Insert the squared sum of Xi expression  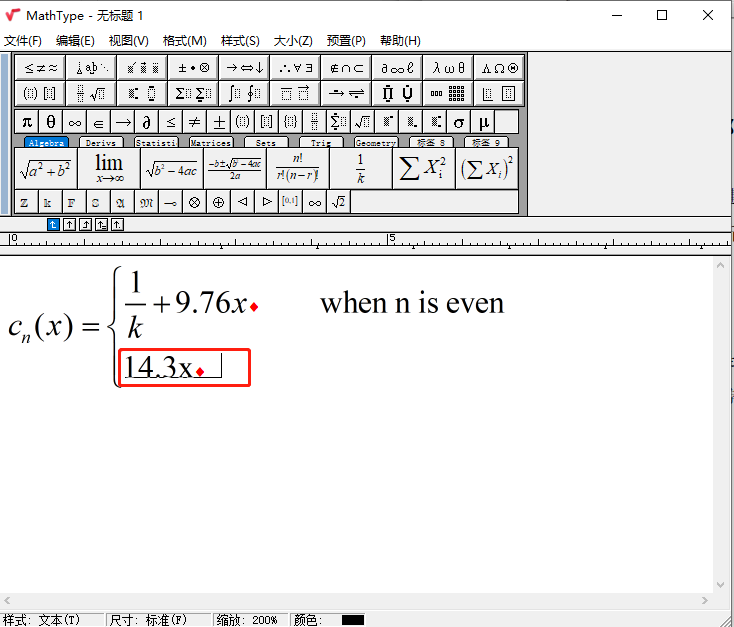tap(487, 169)
